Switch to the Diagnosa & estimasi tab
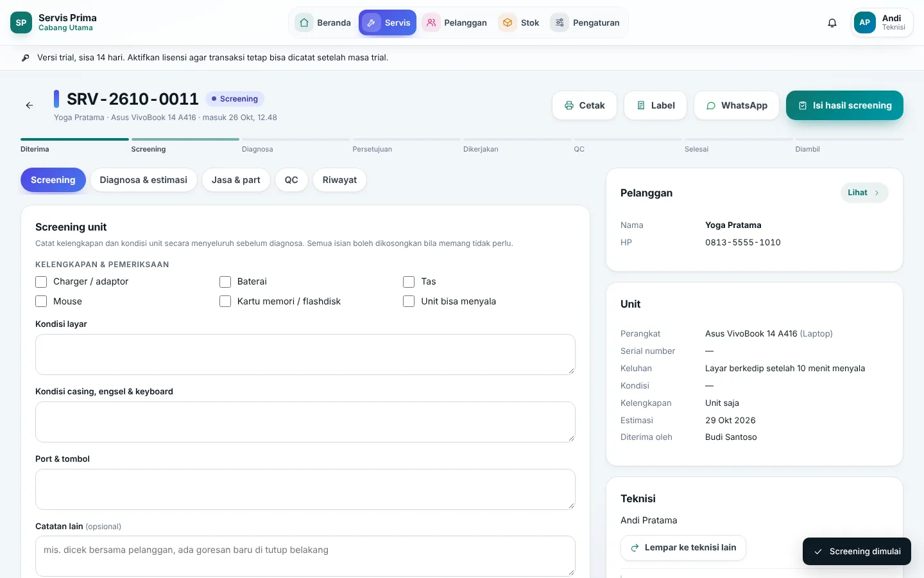The height and width of the screenshot is (578, 924). 144,180
